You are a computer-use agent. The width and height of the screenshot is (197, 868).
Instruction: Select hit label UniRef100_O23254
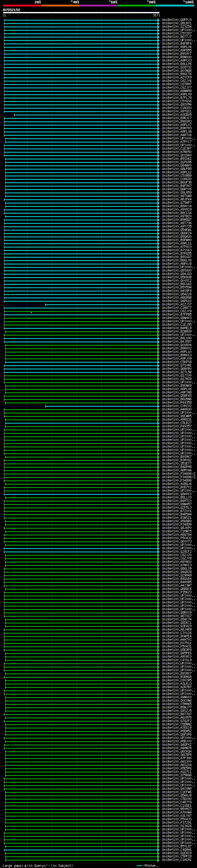coord(177,26)
